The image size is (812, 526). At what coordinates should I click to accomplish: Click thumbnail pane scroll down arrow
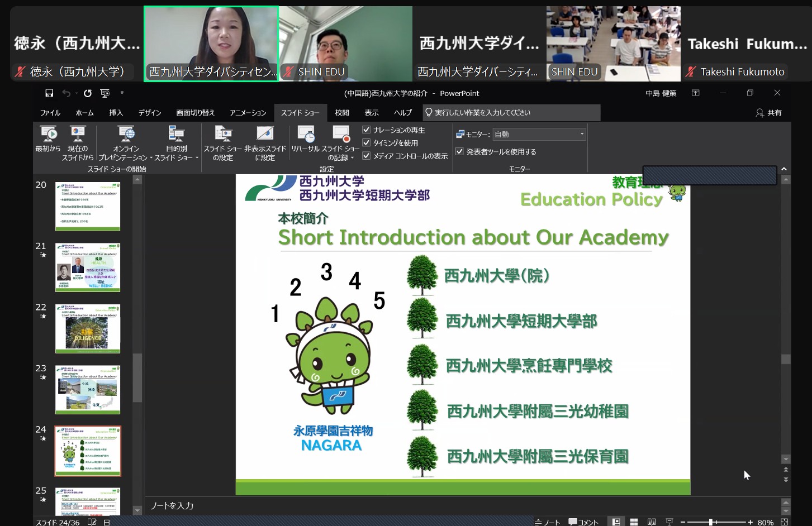[137, 510]
